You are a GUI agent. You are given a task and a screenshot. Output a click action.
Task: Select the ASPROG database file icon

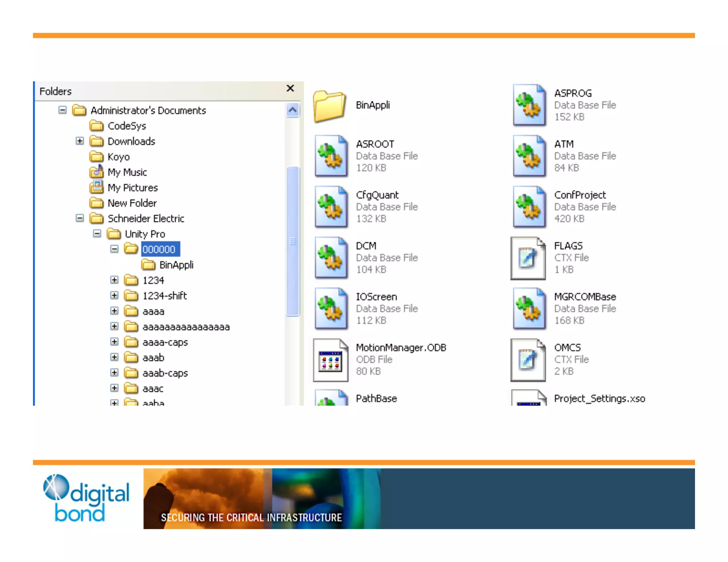pos(529,105)
